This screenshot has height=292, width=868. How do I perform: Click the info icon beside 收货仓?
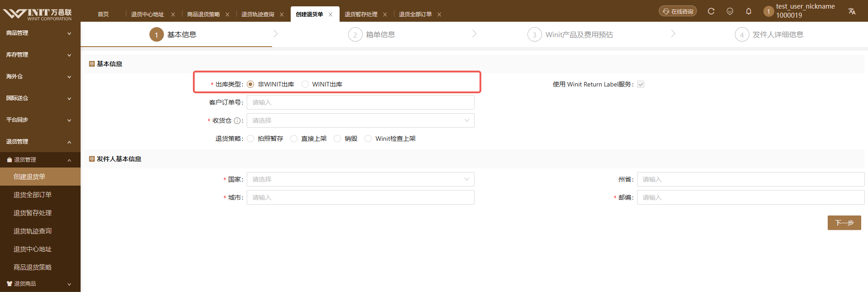click(237, 121)
